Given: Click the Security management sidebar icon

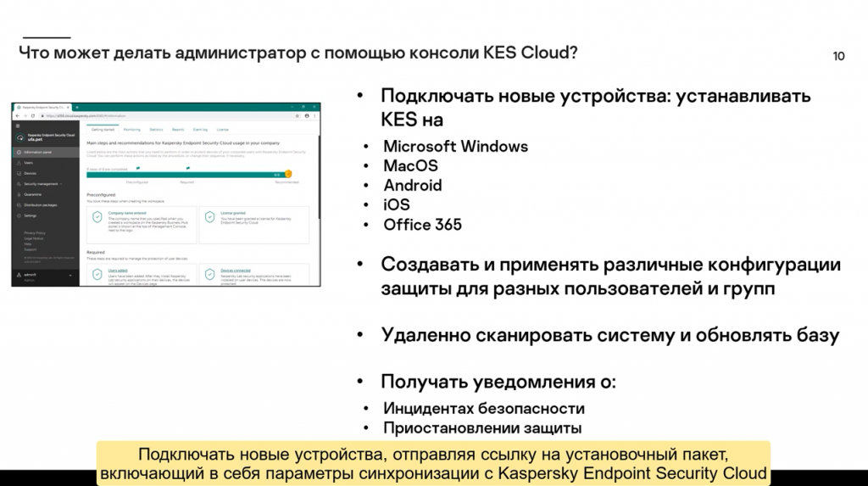Looking at the screenshot, I should click(19, 184).
